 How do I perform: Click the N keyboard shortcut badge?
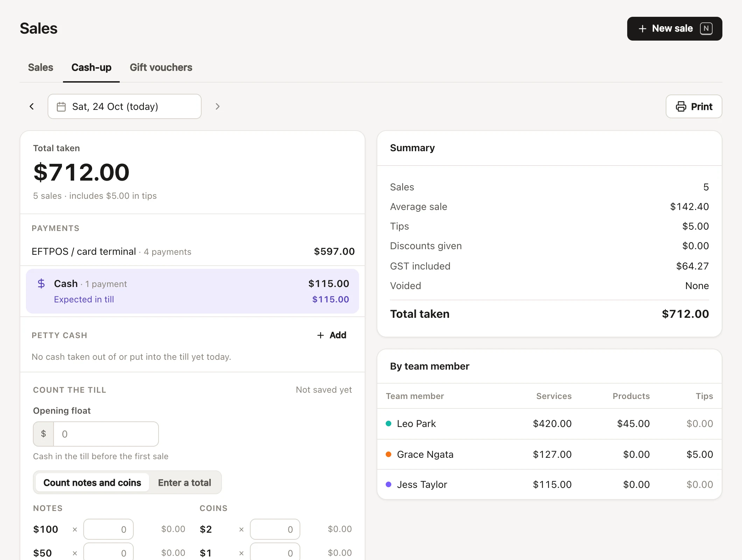coord(706,28)
